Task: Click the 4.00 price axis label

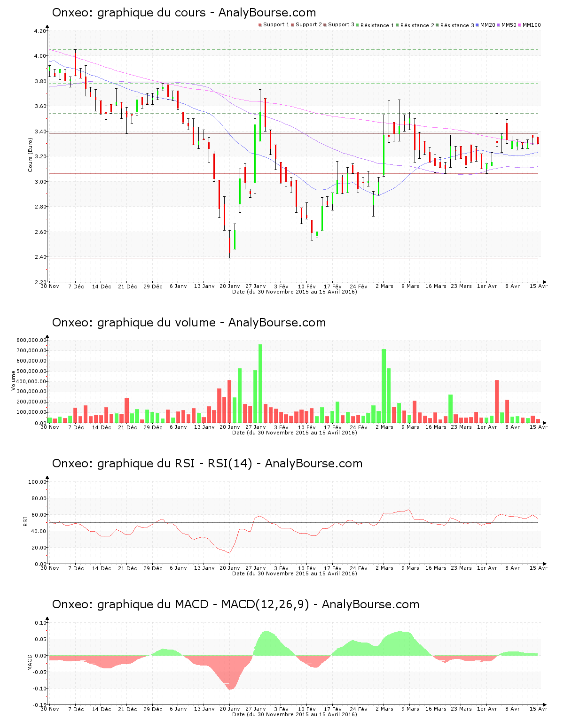Action: pyautogui.click(x=40, y=56)
